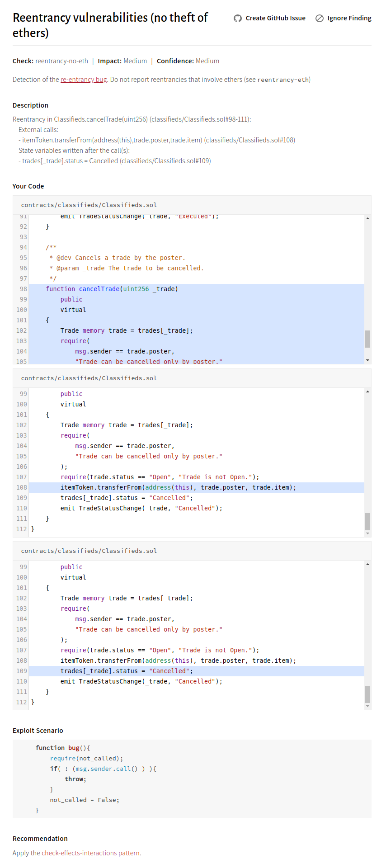The height and width of the screenshot is (868, 386).
Task: Click the first code block scrollbar thumb
Action: (x=367, y=339)
